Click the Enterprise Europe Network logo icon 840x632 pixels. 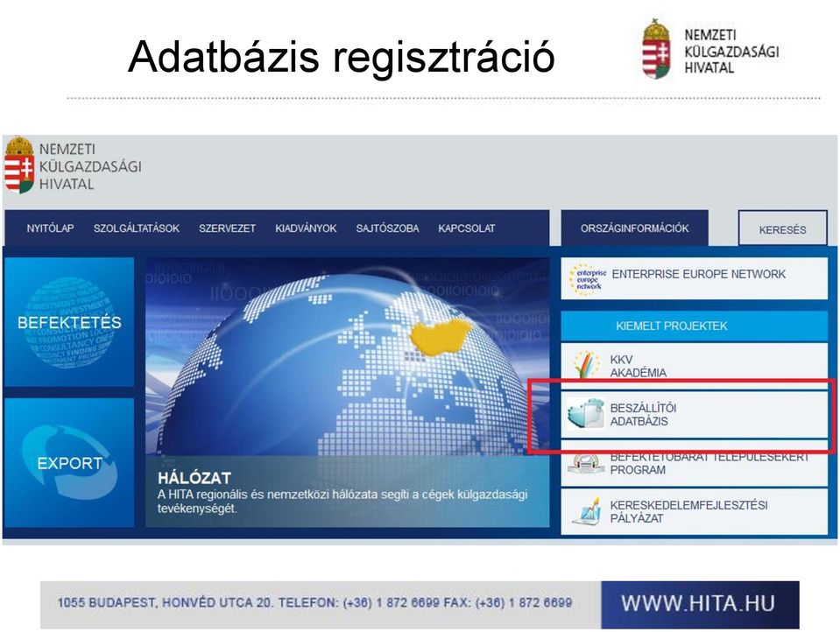point(589,279)
